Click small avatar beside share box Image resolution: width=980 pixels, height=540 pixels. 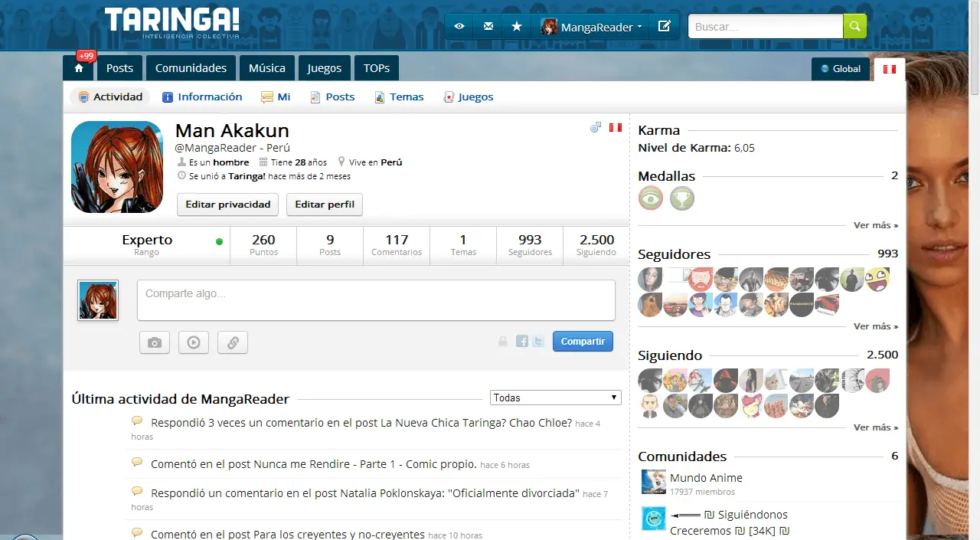tap(98, 300)
